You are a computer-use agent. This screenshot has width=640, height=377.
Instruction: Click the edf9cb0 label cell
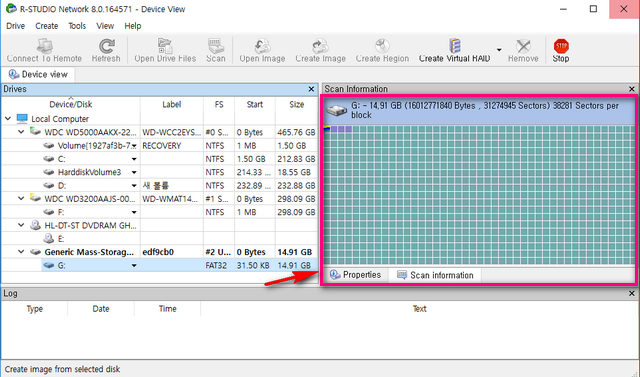tap(172, 252)
